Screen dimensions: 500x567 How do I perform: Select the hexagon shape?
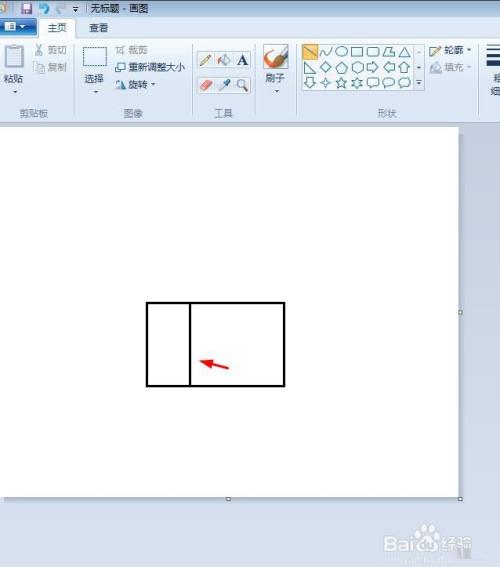(357, 67)
